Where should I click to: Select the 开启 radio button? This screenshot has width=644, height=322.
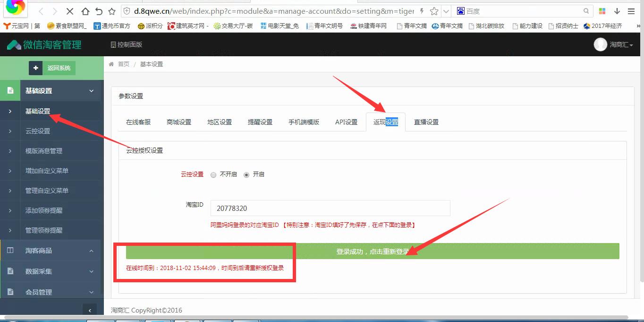(246, 174)
